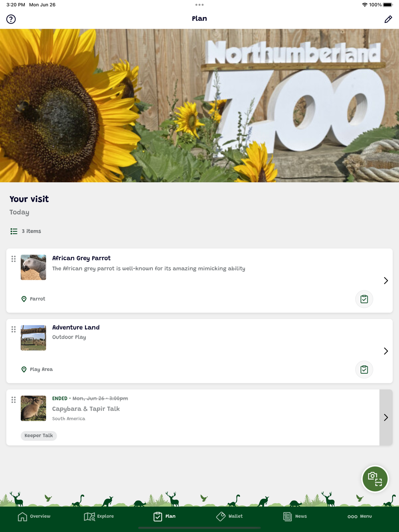The height and width of the screenshot is (532, 399).
Task: Click the Capybara talk reorder handle
Action: click(14, 400)
